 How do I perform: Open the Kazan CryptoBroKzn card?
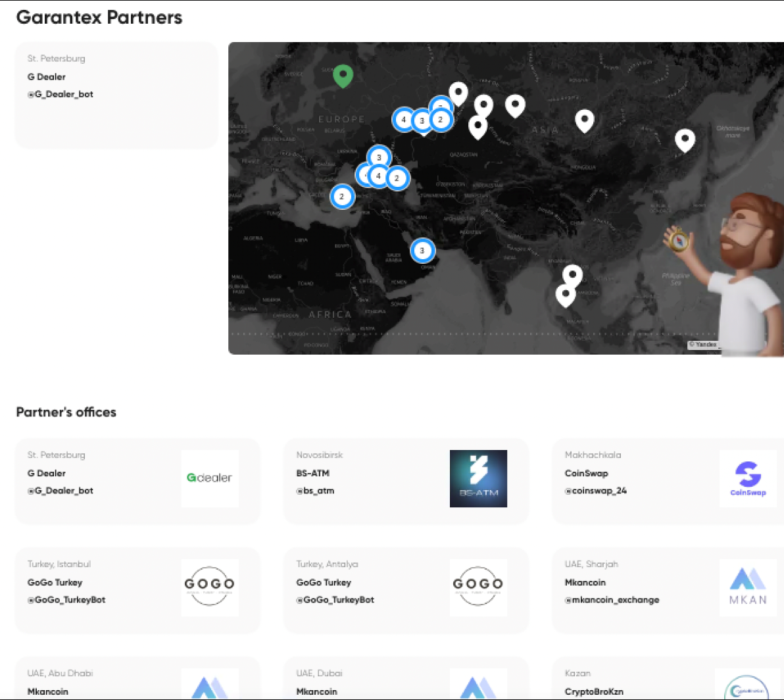pyautogui.click(x=668, y=678)
